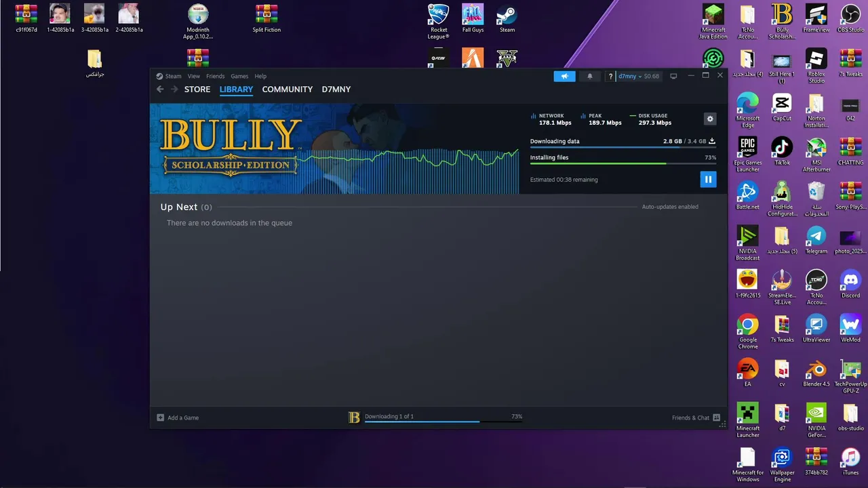Select Split Fiction archive on desktop
Image resolution: width=868 pixels, height=488 pixels.
pyautogui.click(x=267, y=18)
